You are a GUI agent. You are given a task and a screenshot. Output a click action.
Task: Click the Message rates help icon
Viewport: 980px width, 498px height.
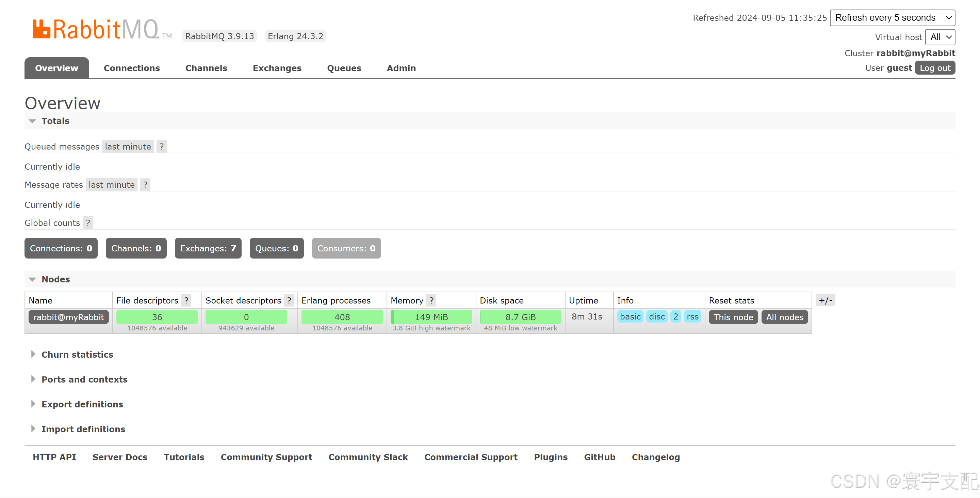(x=145, y=185)
